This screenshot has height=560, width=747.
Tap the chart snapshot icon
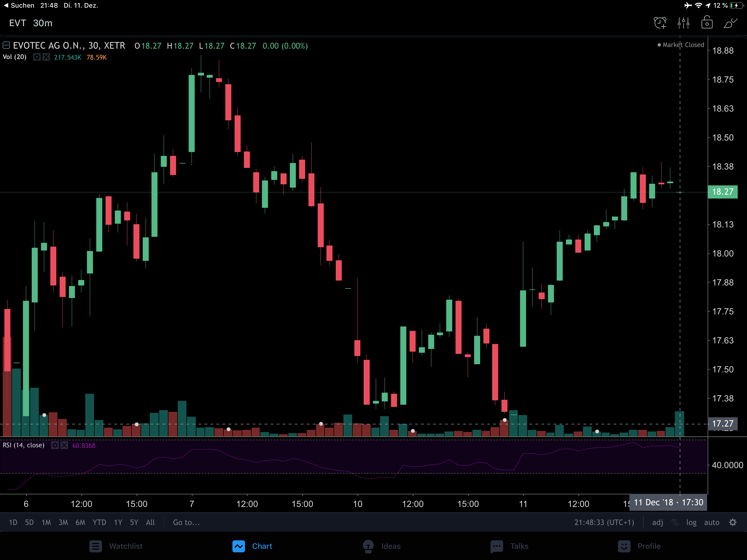(707, 23)
